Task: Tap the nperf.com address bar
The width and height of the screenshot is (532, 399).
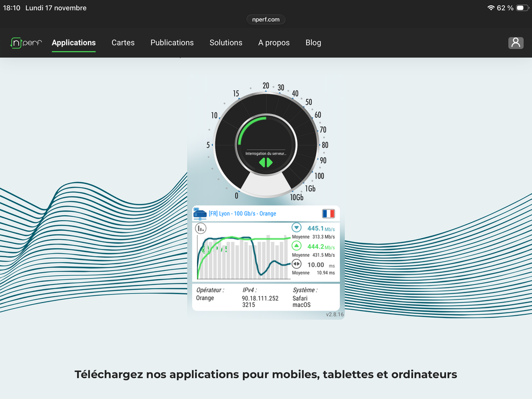Action: point(266,19)
